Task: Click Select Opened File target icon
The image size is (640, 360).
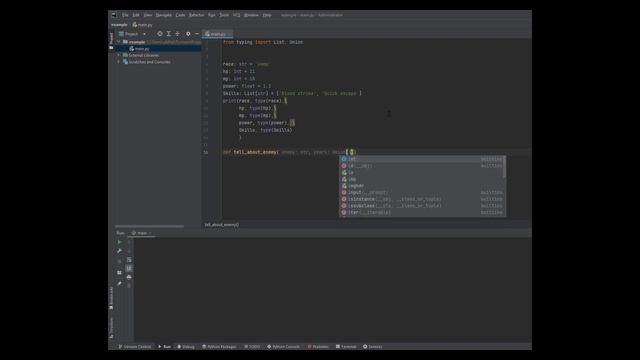Action: click(160, 34)
